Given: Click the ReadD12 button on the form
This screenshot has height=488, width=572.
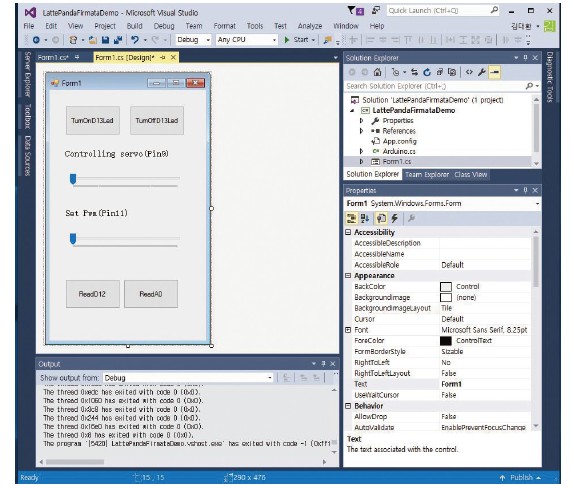Looking at the screenshot, I should (x=93, y=294).
